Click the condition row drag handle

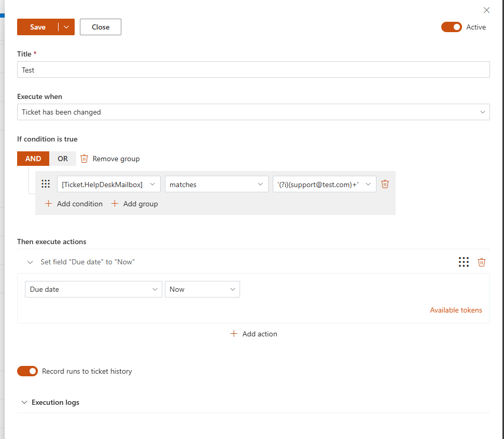[x=46, y=184]
